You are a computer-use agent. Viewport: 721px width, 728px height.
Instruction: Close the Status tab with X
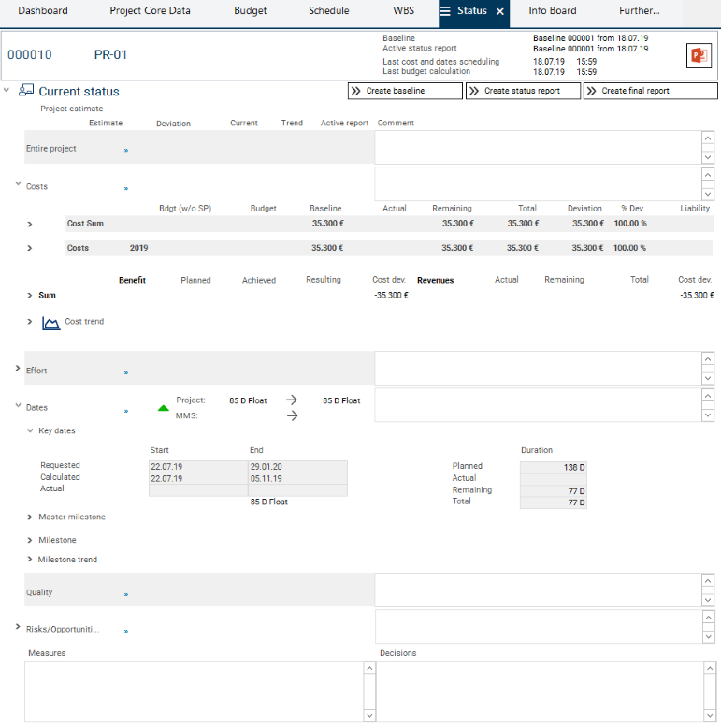[x=499, y=11]
